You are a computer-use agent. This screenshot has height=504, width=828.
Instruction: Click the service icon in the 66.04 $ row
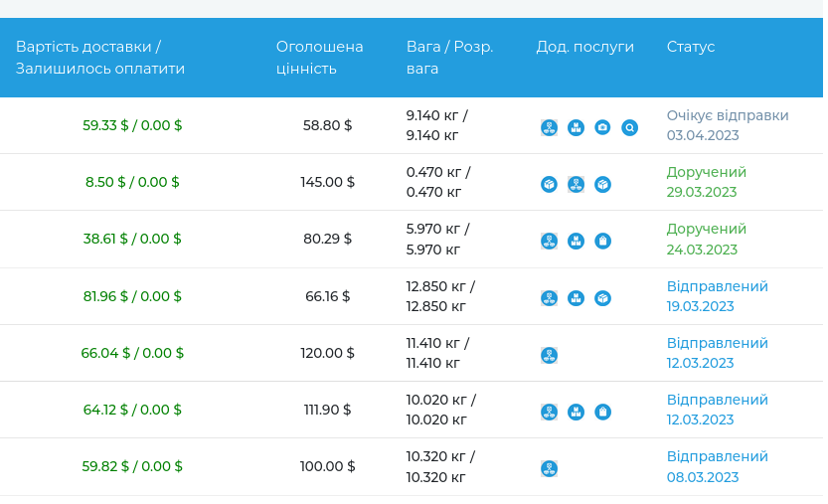pyautogui.click(x=549, y=355)
